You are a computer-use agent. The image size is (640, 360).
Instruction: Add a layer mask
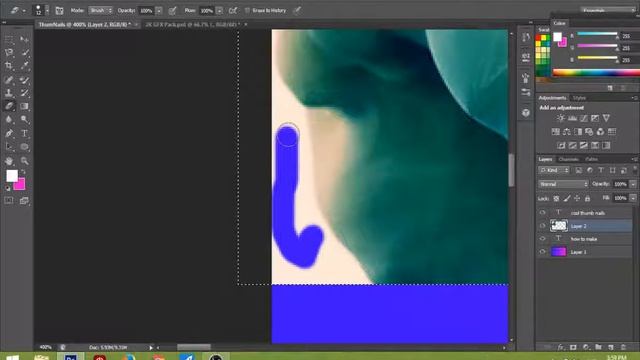point(573,347)
